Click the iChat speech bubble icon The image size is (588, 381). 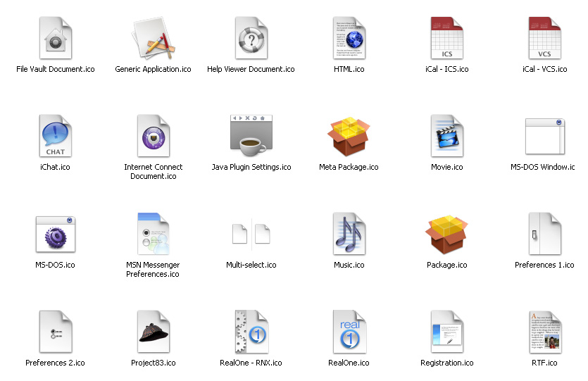coord(56,136)
